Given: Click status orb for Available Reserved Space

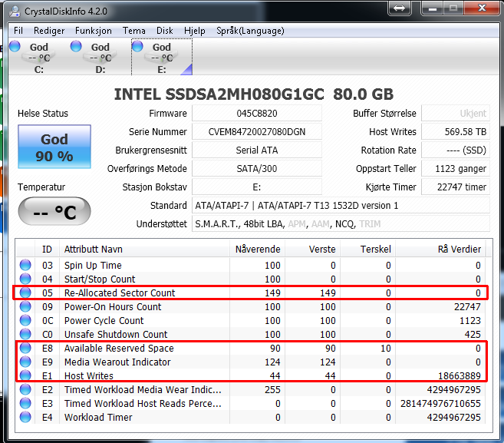Looking at the screenshot, I should pos(25,348).
